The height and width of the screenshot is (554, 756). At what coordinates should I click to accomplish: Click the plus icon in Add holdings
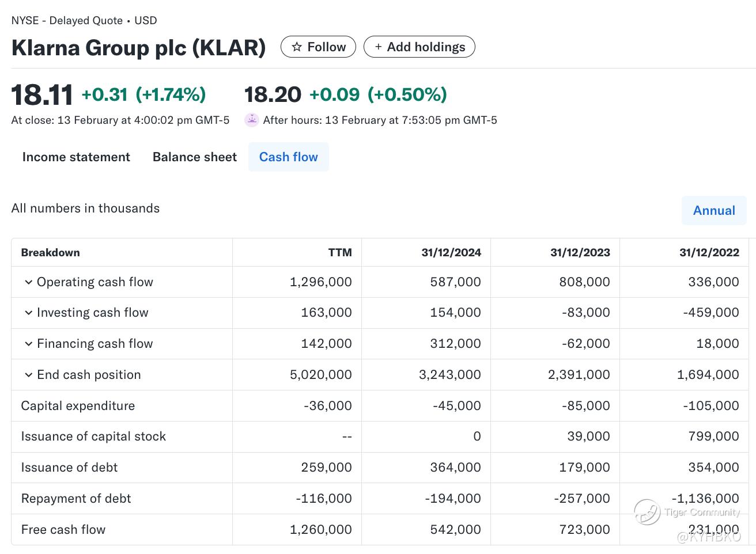click(x=378, y=47)
